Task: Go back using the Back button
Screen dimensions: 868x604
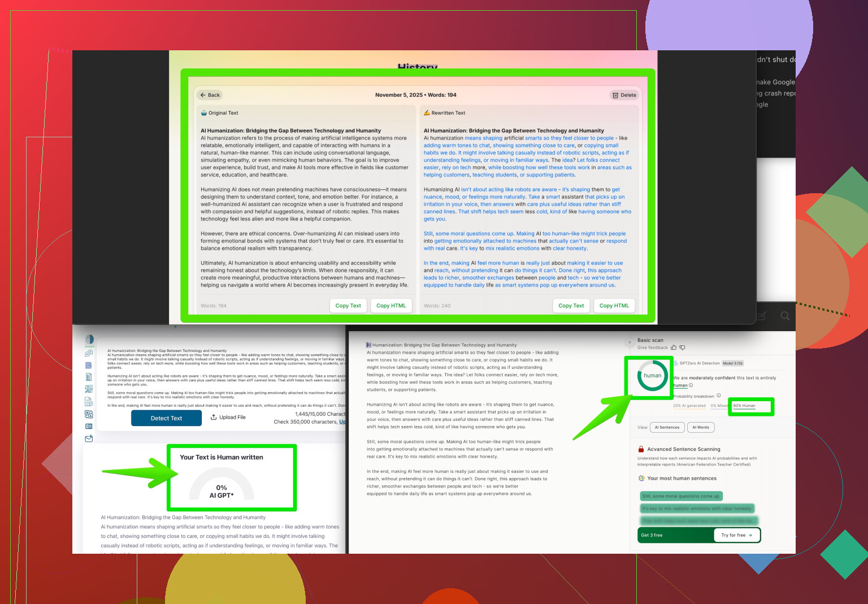Action: coord(210,95)
